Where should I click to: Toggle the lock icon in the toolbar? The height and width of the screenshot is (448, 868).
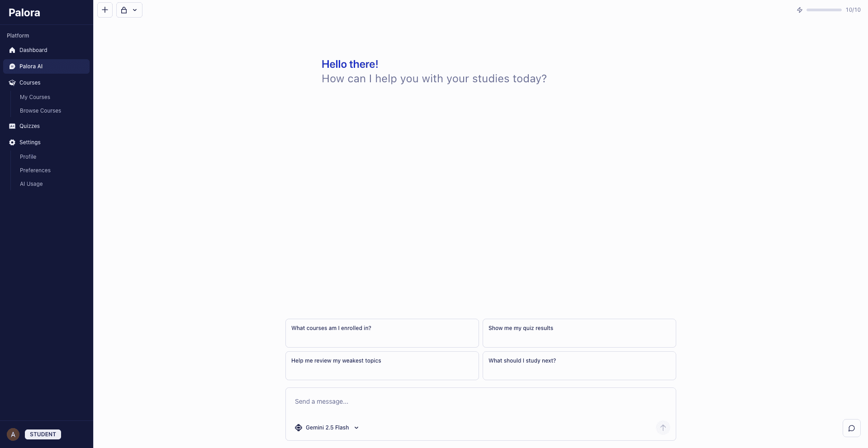click(x=124, y=9)
